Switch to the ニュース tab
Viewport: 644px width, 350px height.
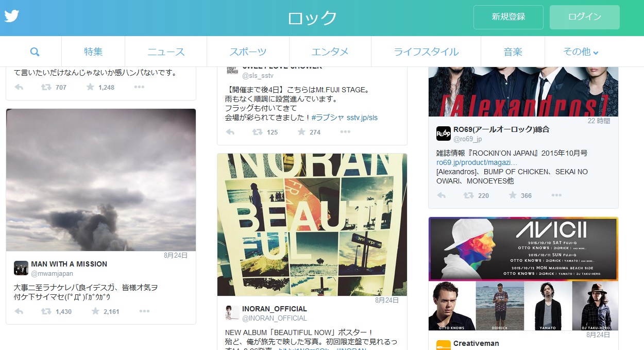[x=166, y=52]
